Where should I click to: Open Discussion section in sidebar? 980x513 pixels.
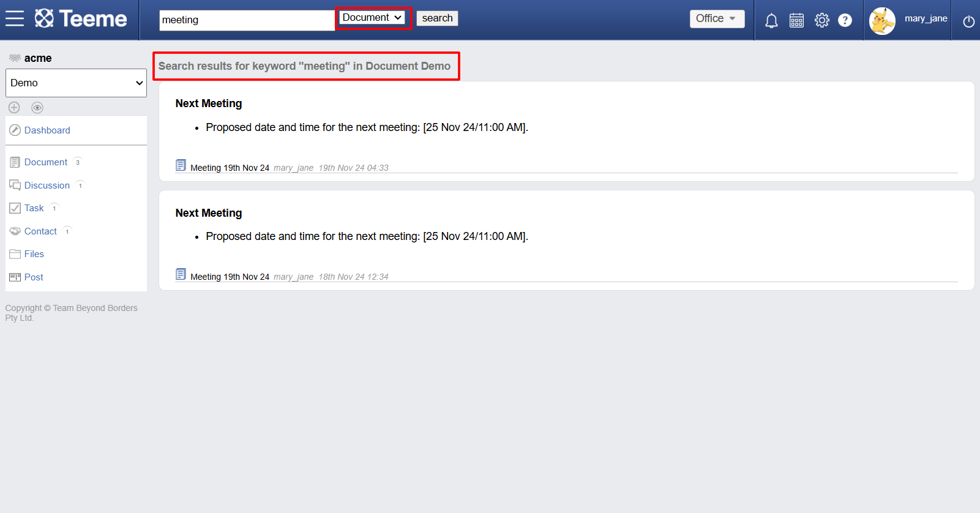click(x=47, y=185)
